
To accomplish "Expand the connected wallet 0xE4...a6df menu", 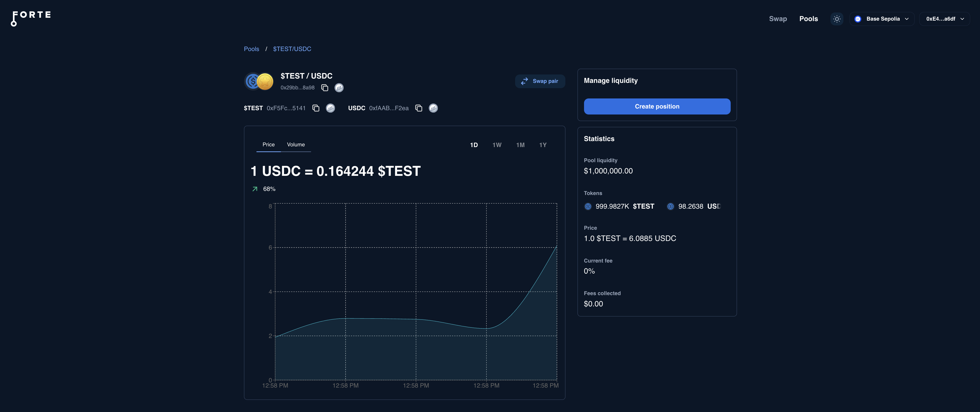I will point(945,19).
